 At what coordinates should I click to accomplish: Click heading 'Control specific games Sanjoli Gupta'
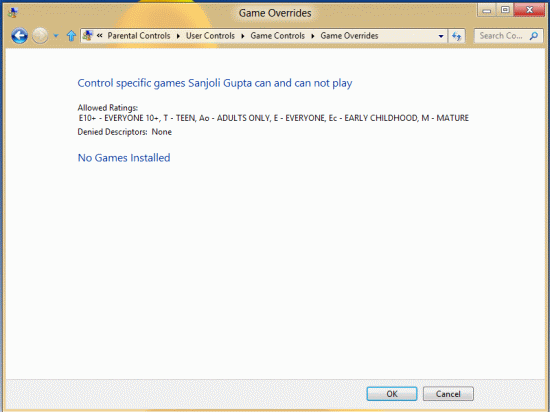tap(215, 83)
